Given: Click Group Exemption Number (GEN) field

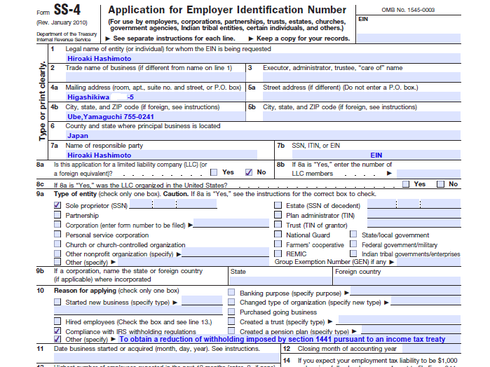Looking at the screenshot, I should point(429,262).
